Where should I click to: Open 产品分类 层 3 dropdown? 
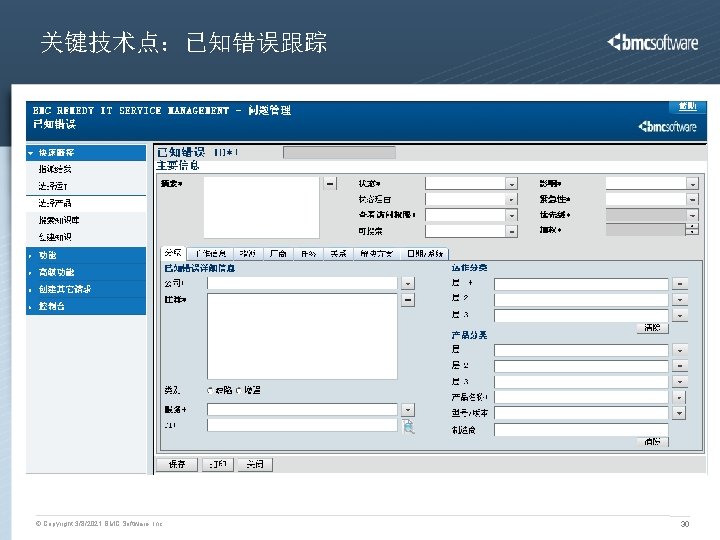tap(680, 382)
